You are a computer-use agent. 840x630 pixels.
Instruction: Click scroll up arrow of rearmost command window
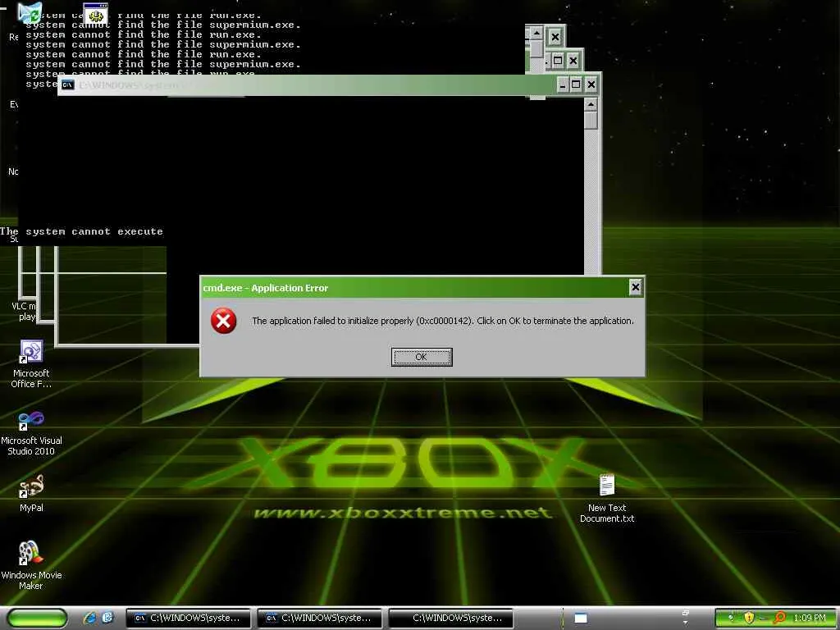pyautogui.click(x=536, y=33)
